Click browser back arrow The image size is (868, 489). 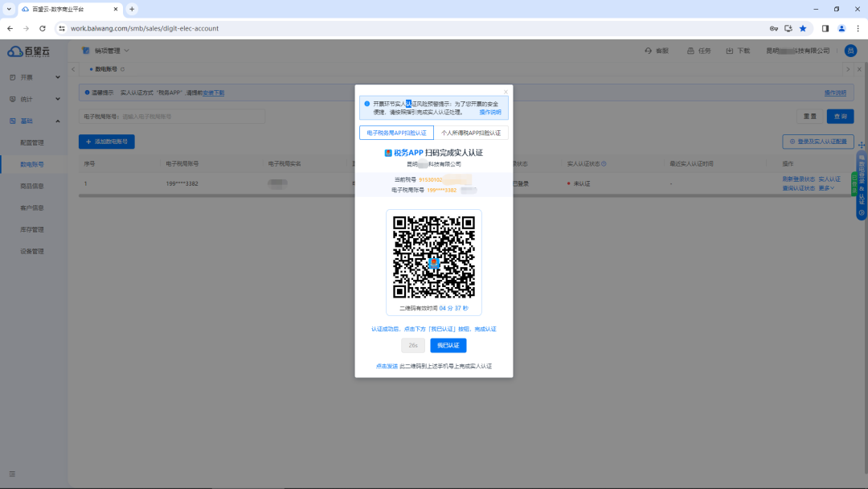(x=10, y=28)
